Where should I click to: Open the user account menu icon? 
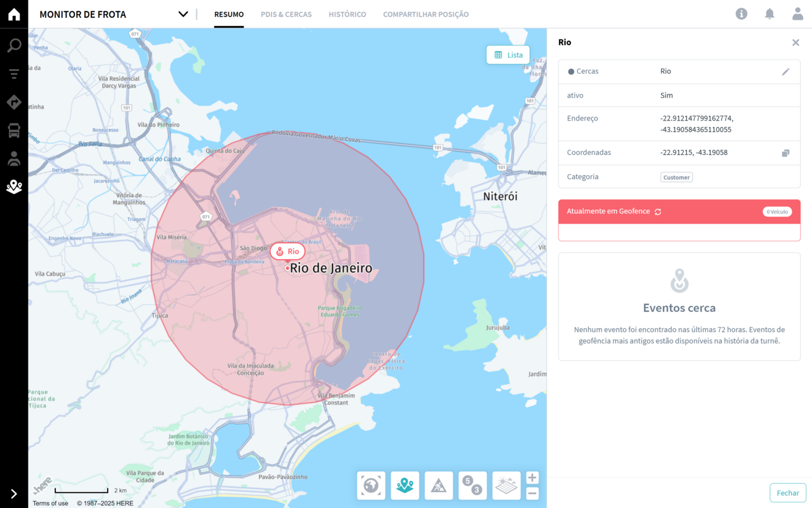tap(797, 14)
